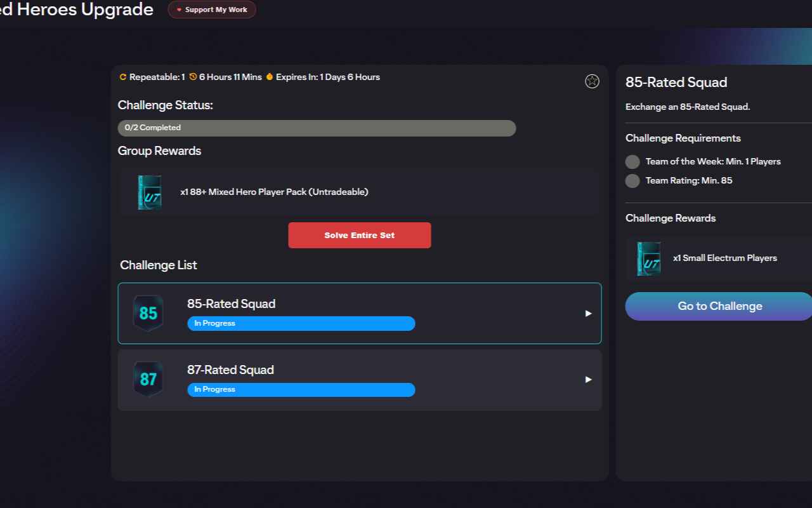Click the 6 Hours 11 Mins text

pyautogui.click(x=230, y=77)
